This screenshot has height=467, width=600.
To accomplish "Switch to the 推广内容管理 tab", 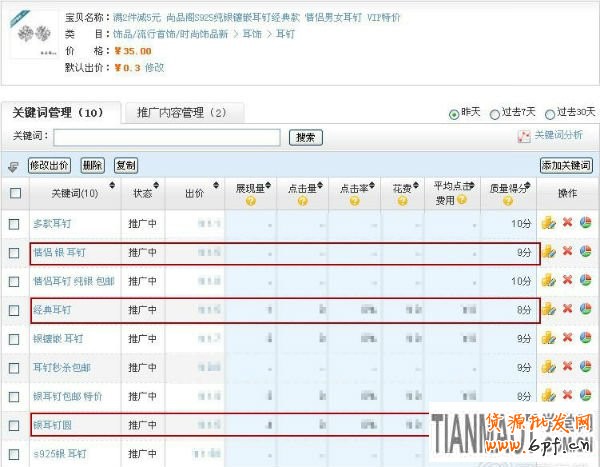I will point(181,112).
